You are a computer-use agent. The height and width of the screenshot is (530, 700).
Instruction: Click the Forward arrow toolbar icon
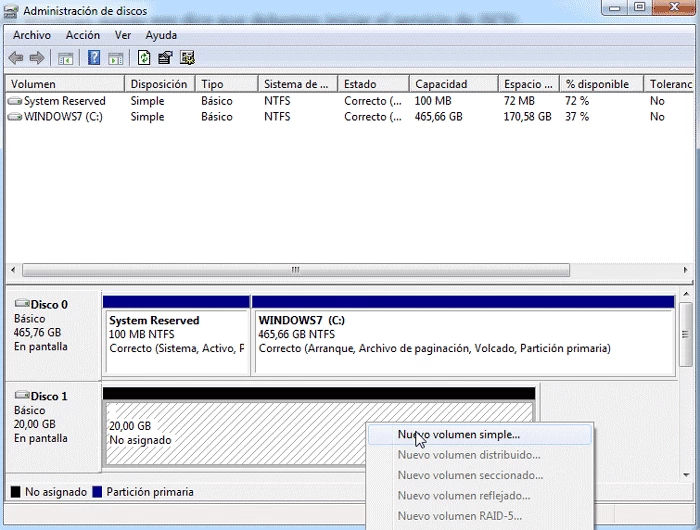tap(37, 58)
